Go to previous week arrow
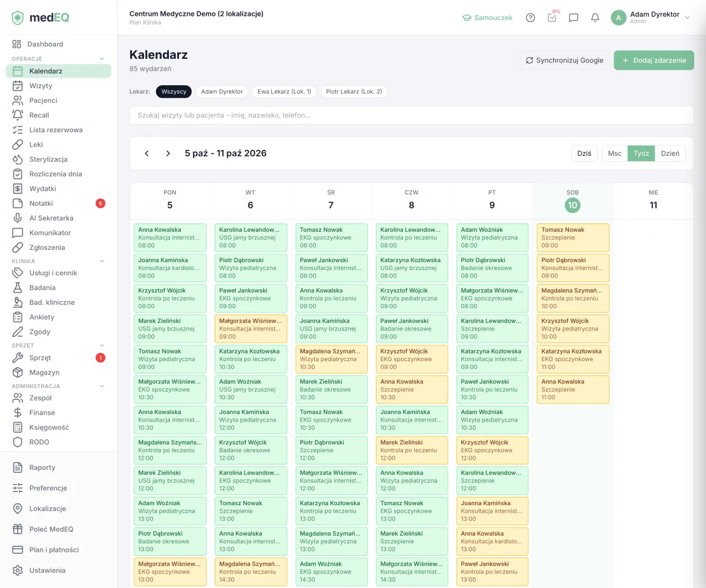The image size is (706, 588). click(146, 153)
